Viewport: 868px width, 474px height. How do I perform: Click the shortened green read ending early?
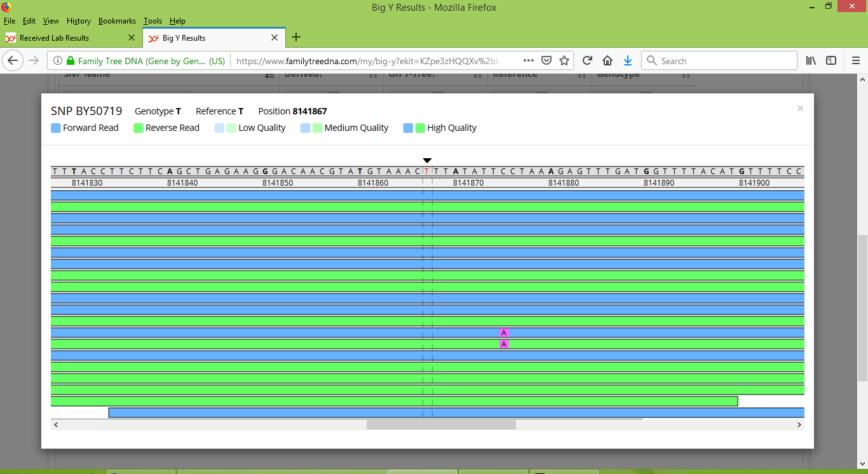tap(394, 402)
